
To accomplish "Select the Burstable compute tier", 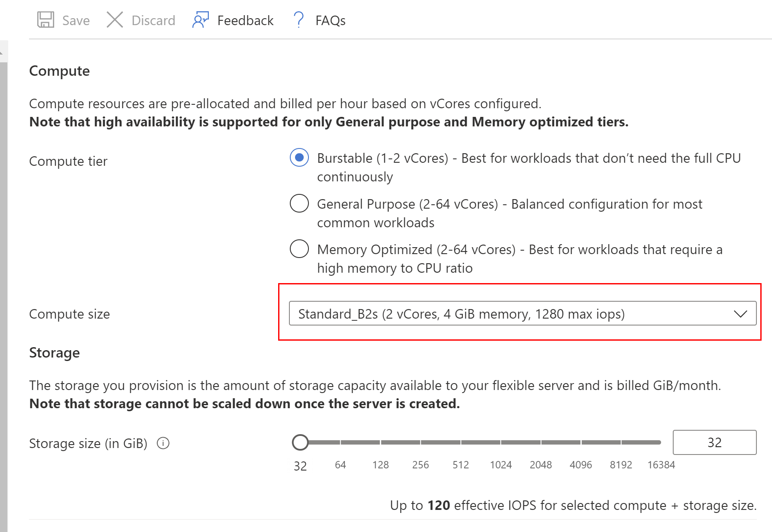I will [299, 158].
